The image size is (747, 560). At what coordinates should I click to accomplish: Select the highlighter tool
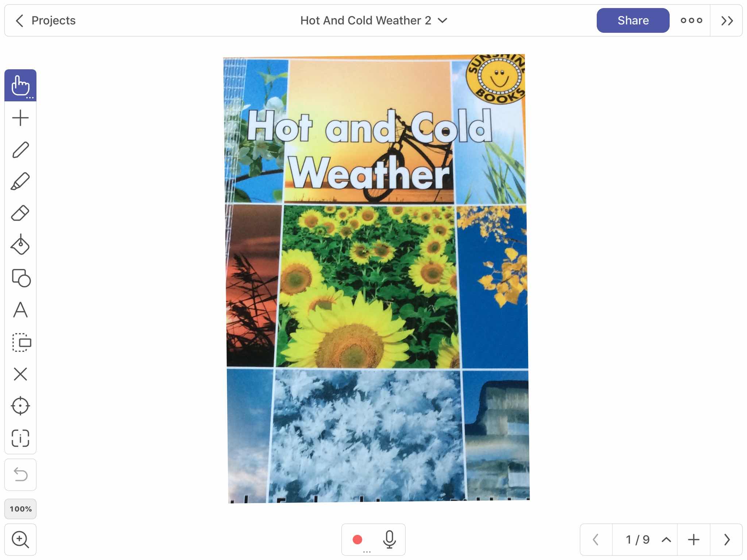point(20,182)
